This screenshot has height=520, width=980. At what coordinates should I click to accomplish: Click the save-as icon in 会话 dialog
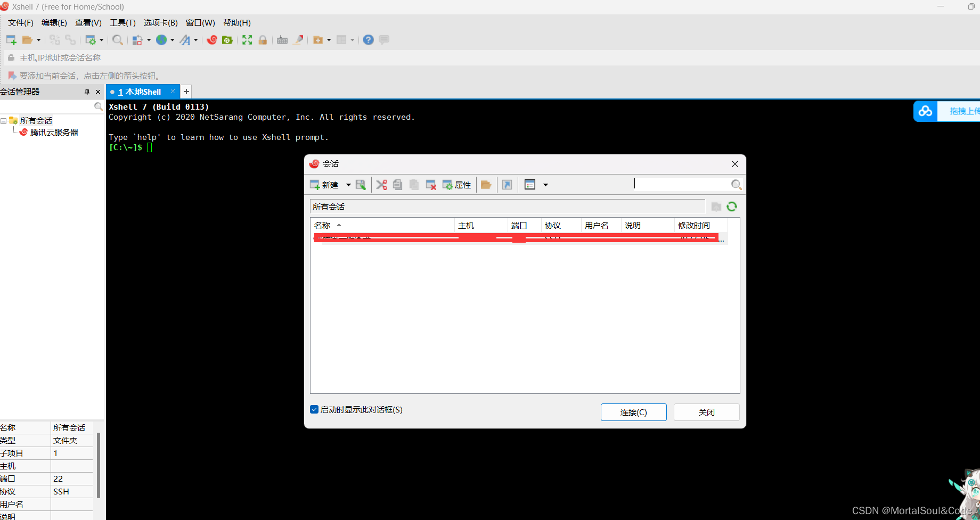tap(361, 185)
